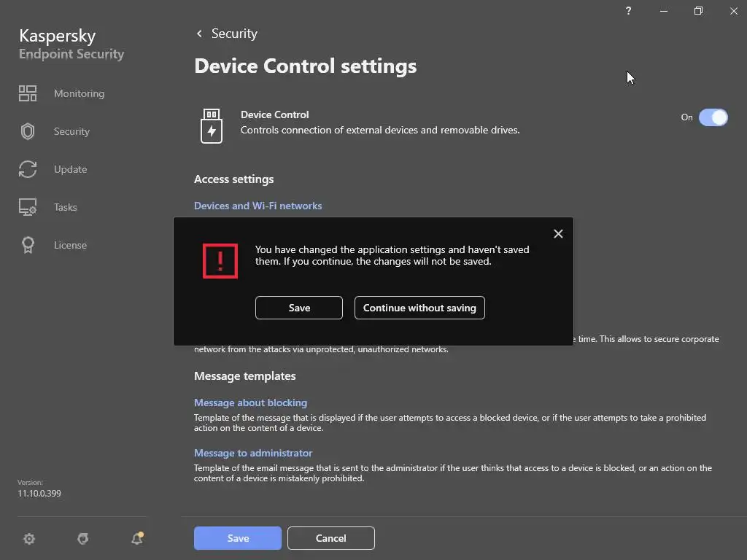Open Message about blocking link
Screen dimensions: 747x560
[x=251, y=402]
